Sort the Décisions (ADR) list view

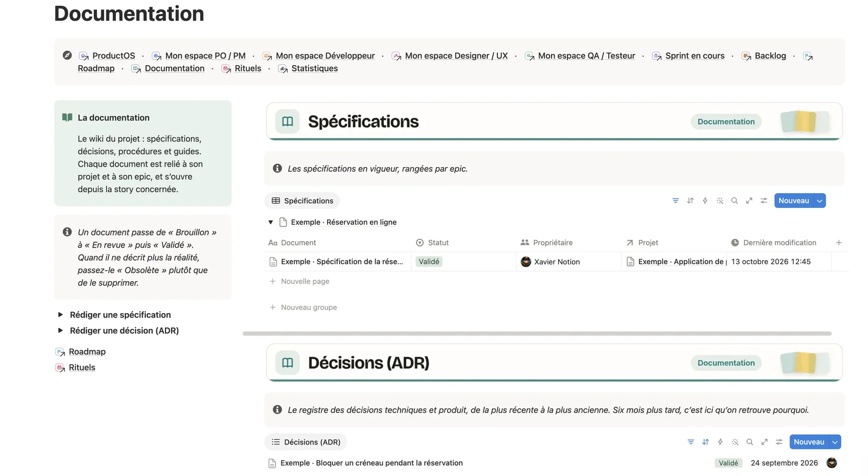705,442
